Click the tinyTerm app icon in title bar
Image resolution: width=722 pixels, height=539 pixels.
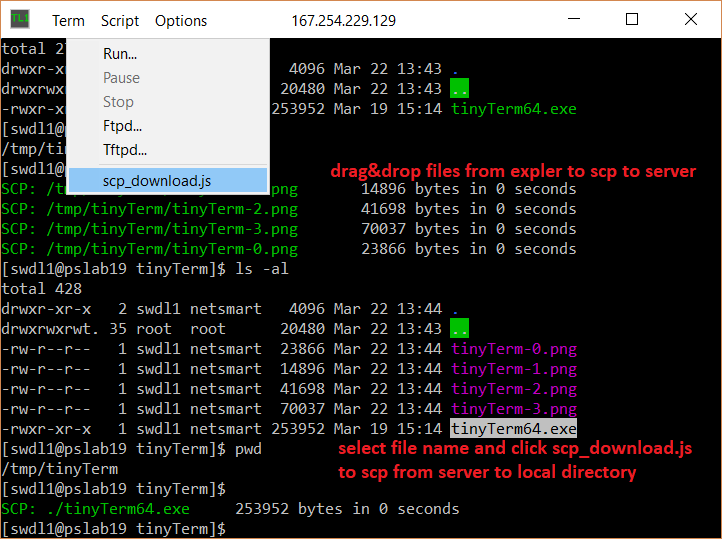[20, 19]
